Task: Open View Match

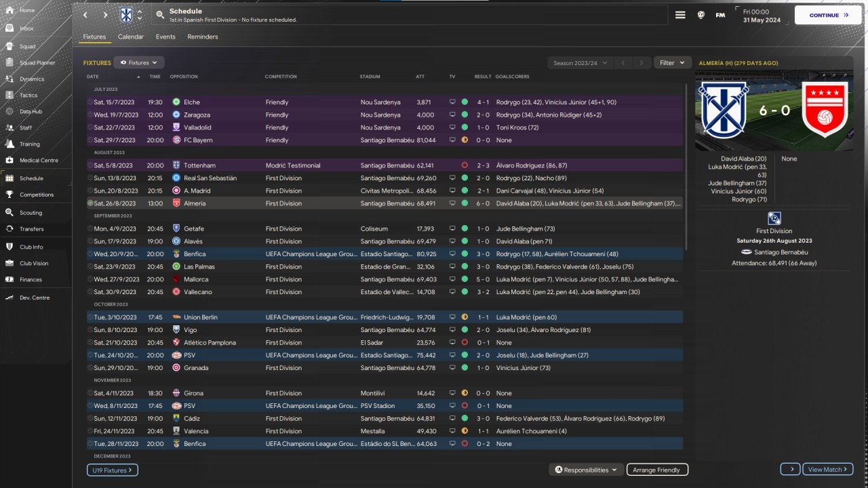Action: click(x=828, y=470)
